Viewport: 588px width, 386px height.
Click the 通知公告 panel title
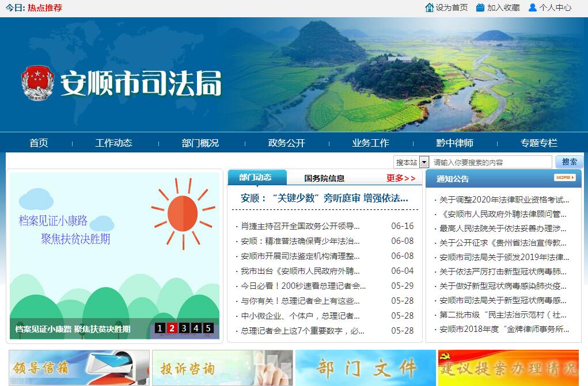[453, 179]
